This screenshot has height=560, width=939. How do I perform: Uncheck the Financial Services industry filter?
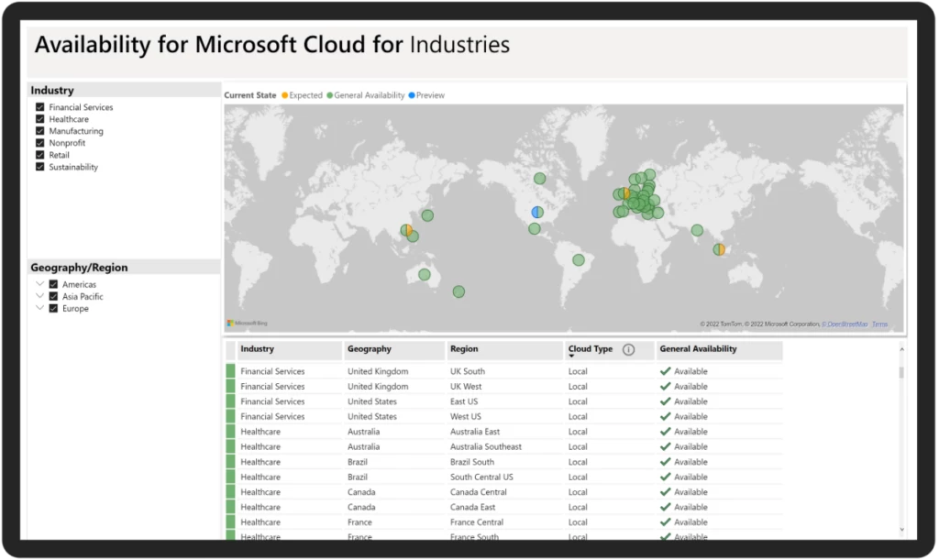tap(39, 107)
